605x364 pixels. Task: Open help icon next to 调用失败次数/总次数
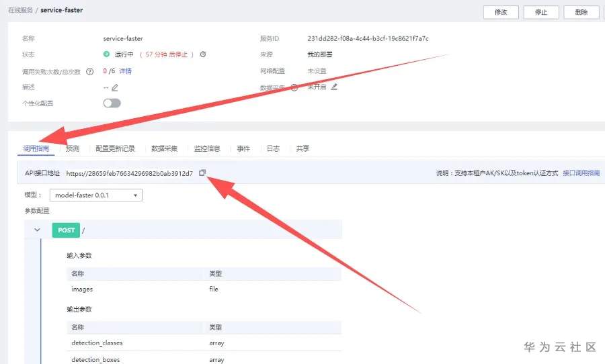tap(89, 71)
